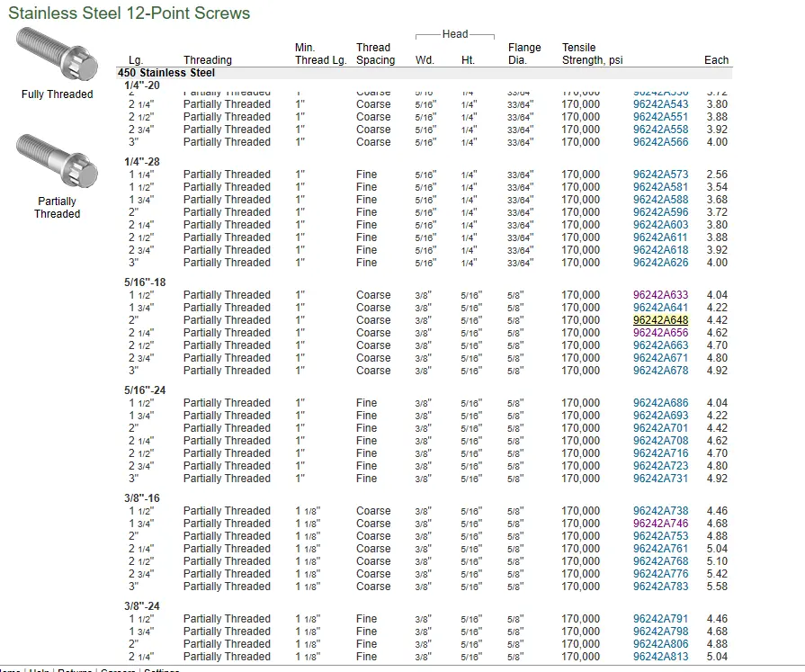Open part number 96242A701
The image size is (805, 672).
[x=660, y=428]
